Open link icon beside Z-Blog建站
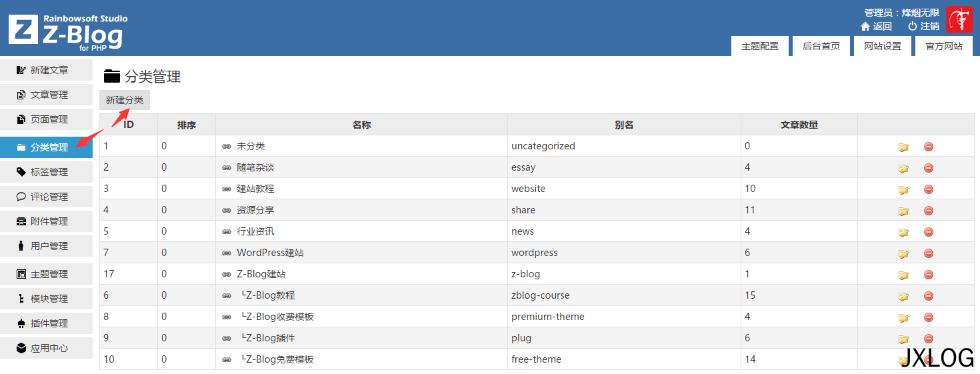Image resolution: width=980 pixels, height=374 pixels. [227, 275]
